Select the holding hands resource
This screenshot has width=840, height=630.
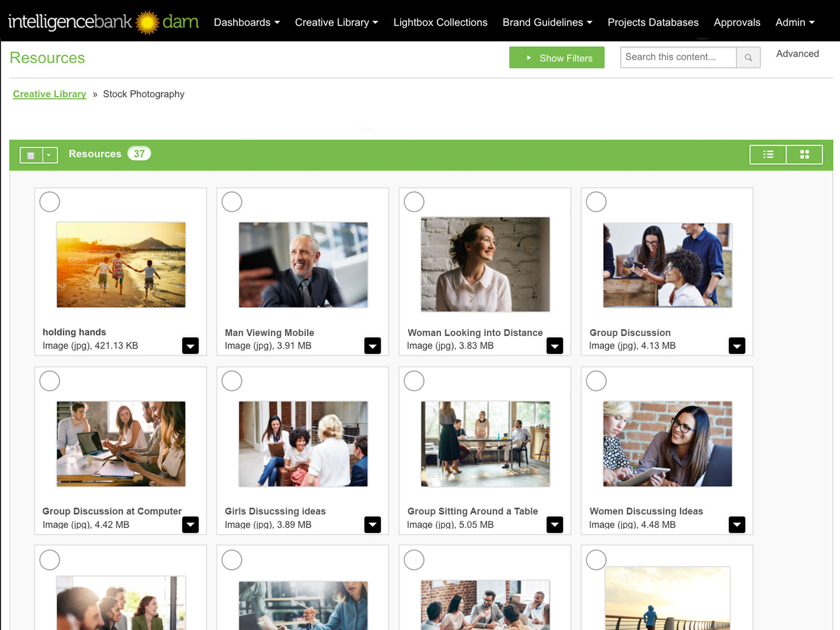[50, 202]
